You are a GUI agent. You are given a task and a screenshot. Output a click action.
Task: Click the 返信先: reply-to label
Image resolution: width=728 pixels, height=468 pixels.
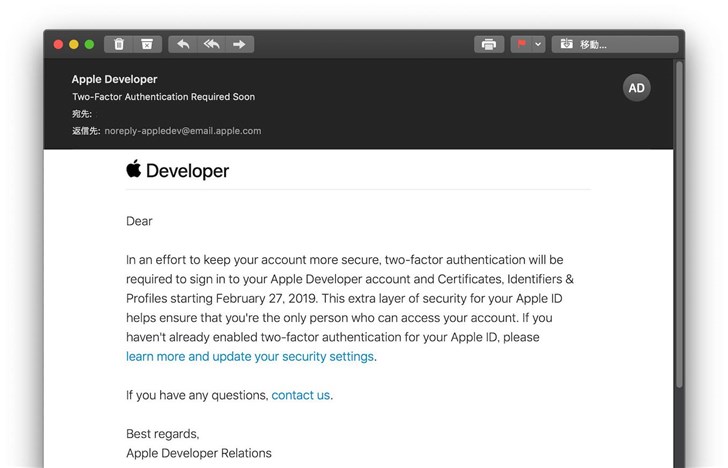coord(86,131)
